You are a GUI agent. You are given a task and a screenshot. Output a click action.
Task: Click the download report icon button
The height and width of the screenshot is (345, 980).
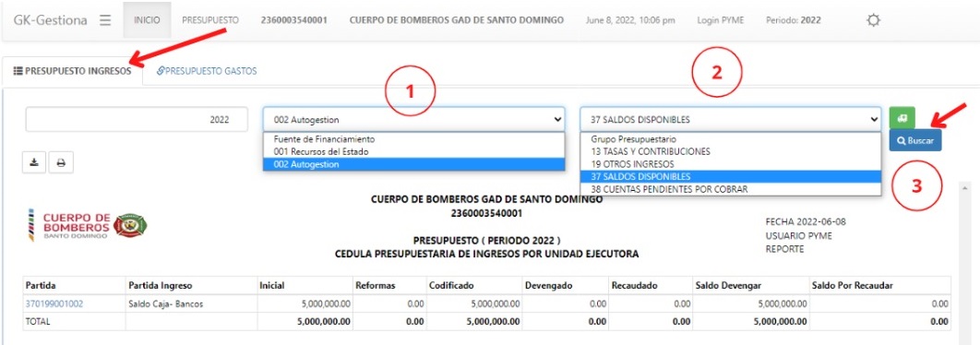click(x=34, y=162)
